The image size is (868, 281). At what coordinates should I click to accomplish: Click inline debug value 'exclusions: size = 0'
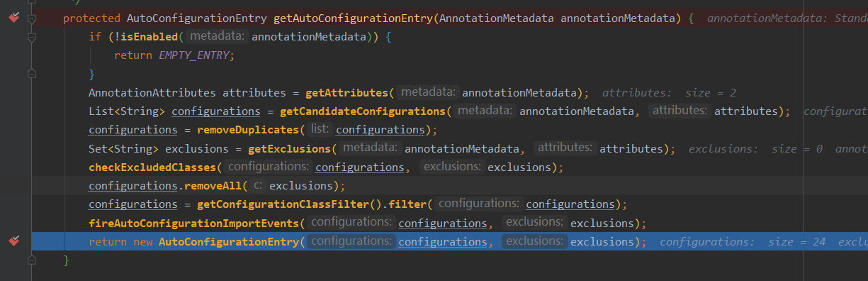coord(755,149)
